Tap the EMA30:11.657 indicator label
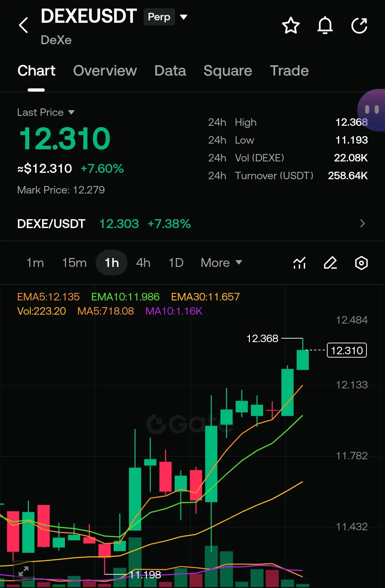Image resolution: width=385 pixels, height=588 pixels. coord(205,297)
